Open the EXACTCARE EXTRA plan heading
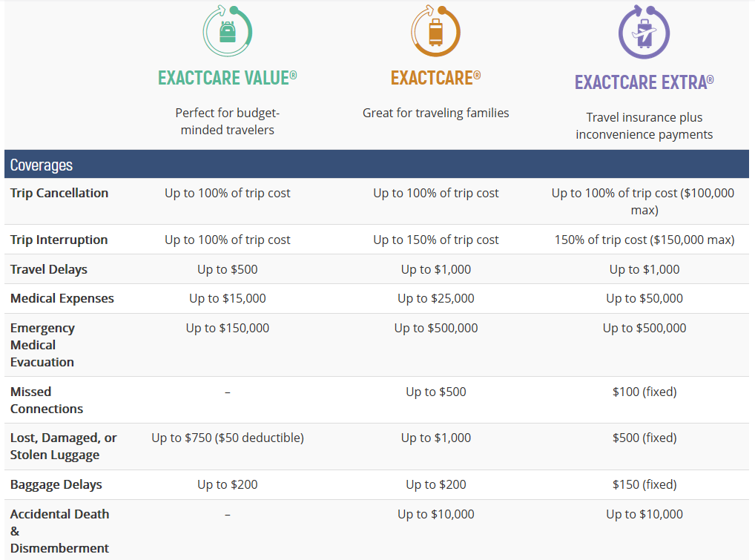The image size is (755, 560). 644,82
